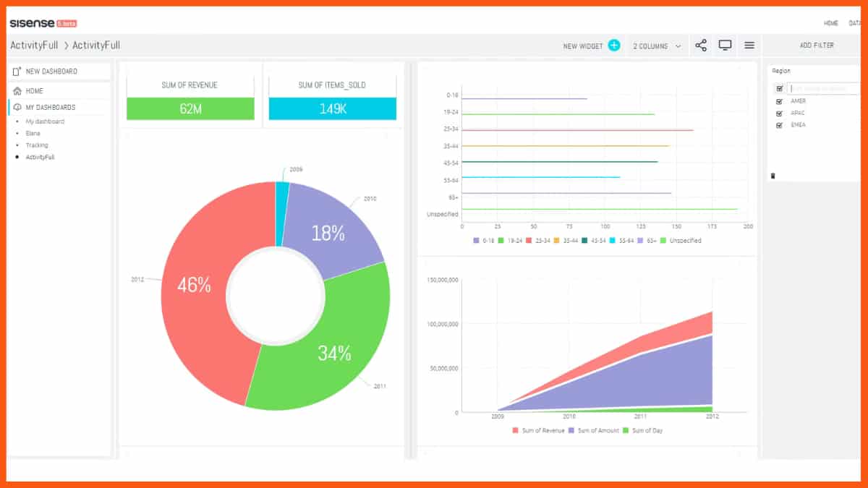
Task: Click the first ActivityFull breadcrumb
Action: point(34,46)
